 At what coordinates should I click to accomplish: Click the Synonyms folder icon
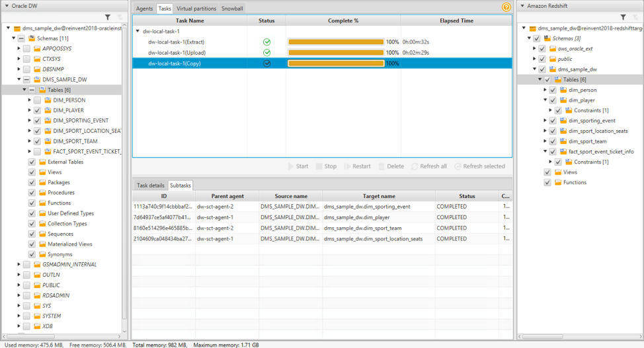click(x=42, y=254)
